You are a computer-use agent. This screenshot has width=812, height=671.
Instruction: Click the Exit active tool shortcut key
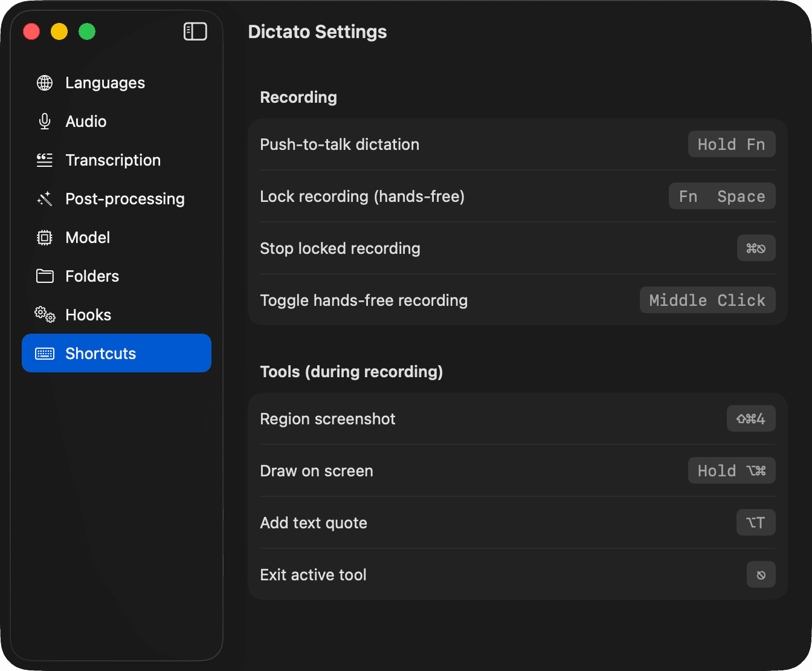761,574
